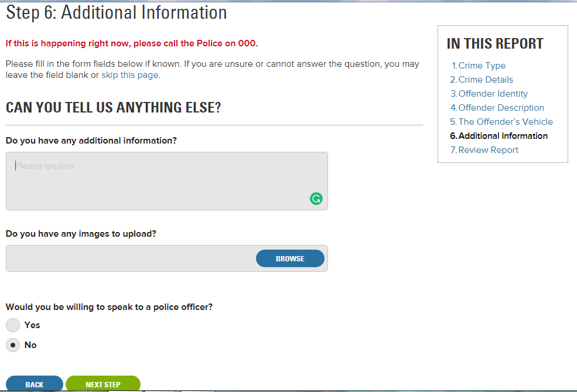Click the 'skip this page' link
577x392 pixels.
[129, 75]
